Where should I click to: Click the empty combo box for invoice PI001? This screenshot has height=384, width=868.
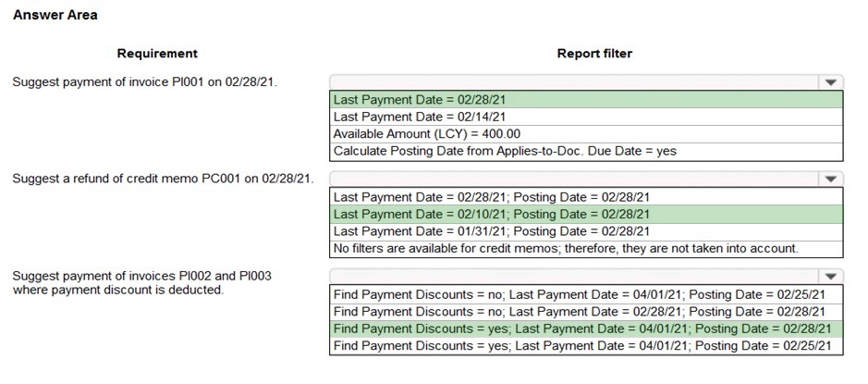pyautogui.click(x=573, y=82)
